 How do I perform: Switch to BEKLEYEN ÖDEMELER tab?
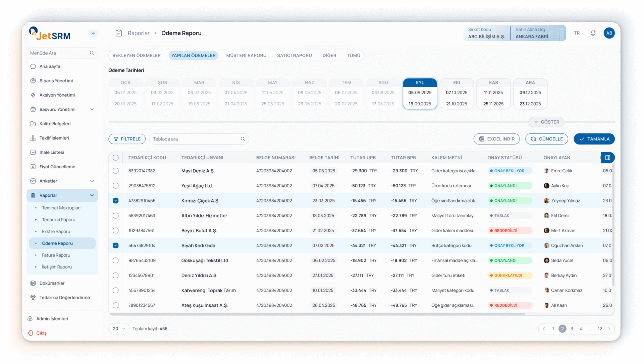click(137, 55)
